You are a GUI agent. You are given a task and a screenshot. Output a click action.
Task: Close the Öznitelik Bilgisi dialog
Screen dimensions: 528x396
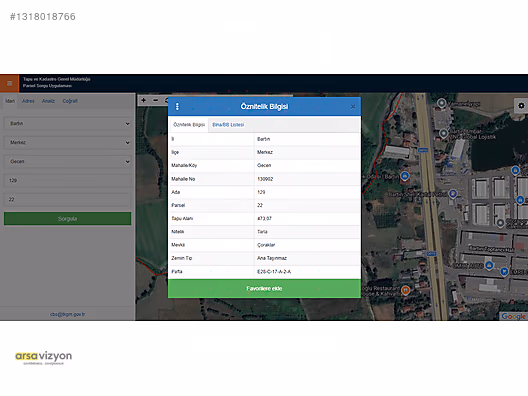[353, 107]
